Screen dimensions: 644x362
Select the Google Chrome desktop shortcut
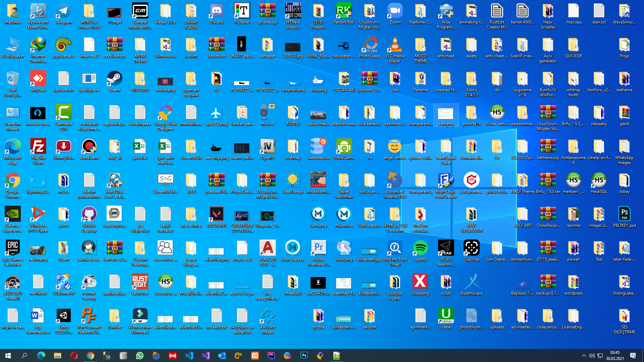click(x=13, y=186)
